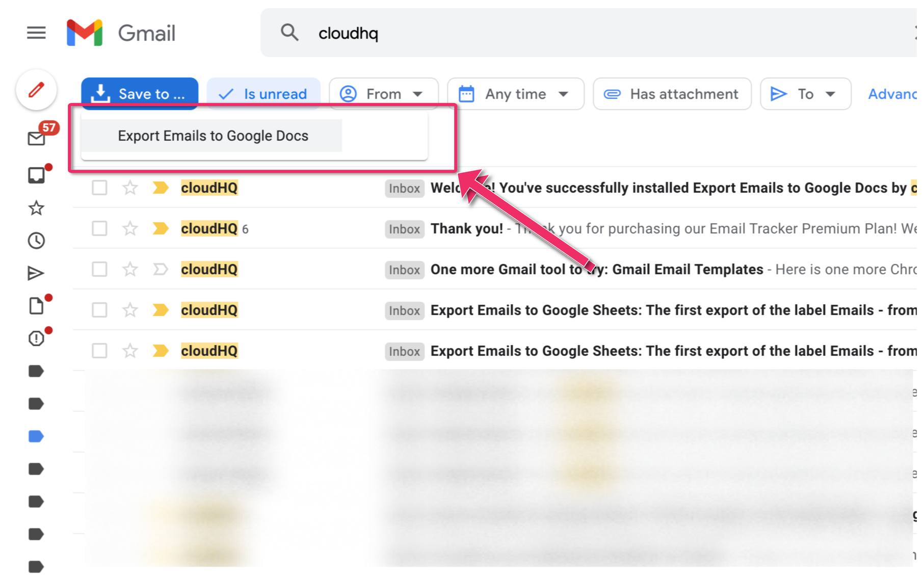924x578 pixels.
Task: Open the Thank you! email subject
Action: pos(467,229)
